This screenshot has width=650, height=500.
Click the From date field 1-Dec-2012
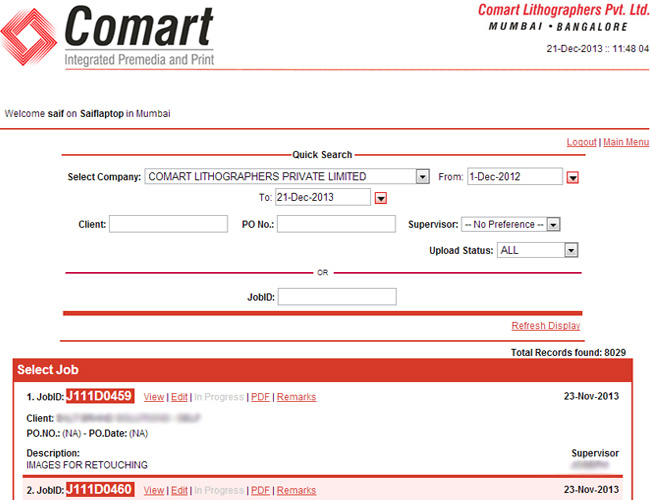(515, 177)
